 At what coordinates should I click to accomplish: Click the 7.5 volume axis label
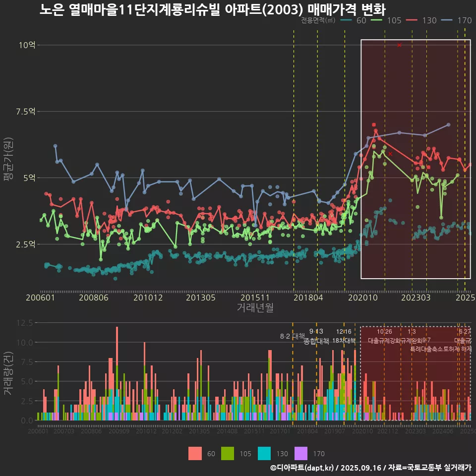pyautogui.click(x=27, y=362)
